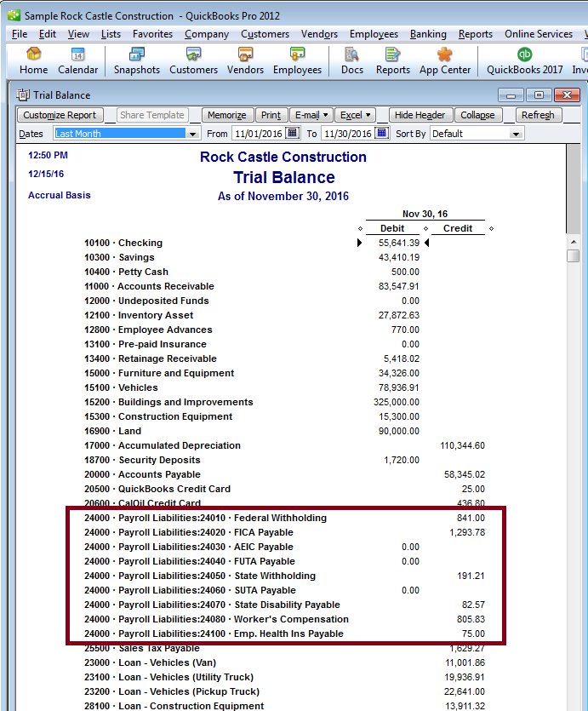Click the diamond marker between Debit and Credit
Screen dimensions: 588x711
coord(425,228)
